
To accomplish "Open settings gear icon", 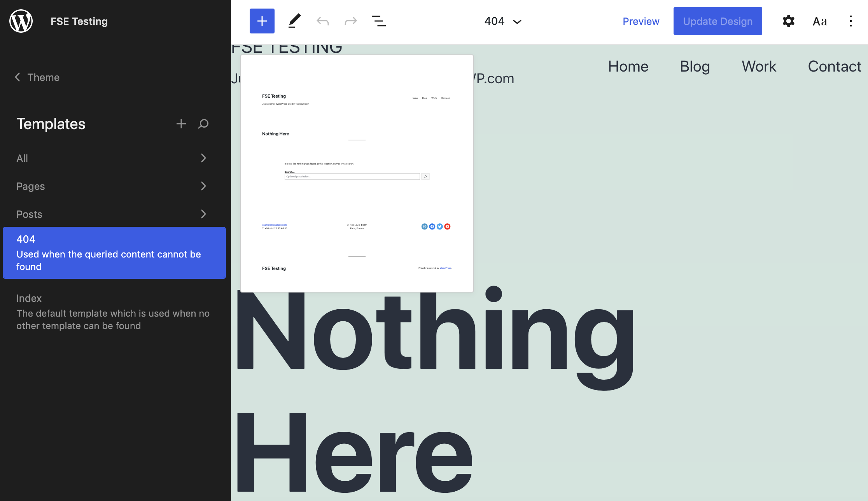I will tap(788, 21).
